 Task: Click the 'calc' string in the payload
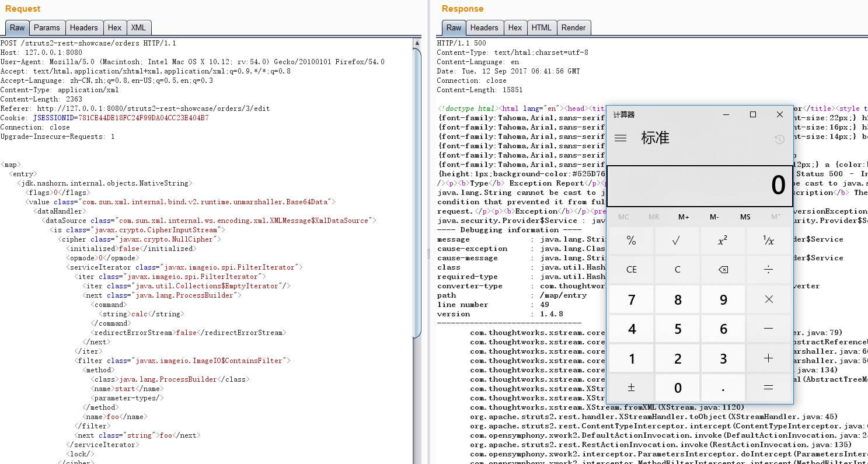140,314
